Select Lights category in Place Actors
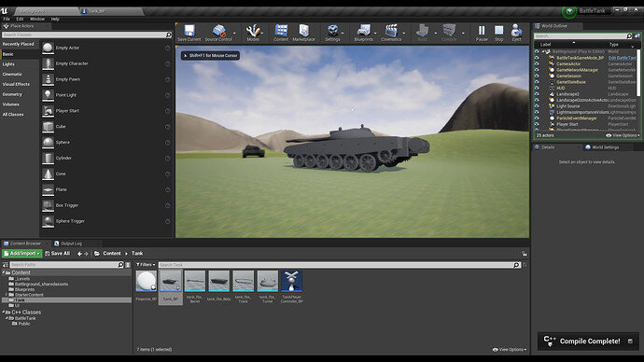Image resolution: width=644 pixels, height=362 pixels. tap(8, 64)
